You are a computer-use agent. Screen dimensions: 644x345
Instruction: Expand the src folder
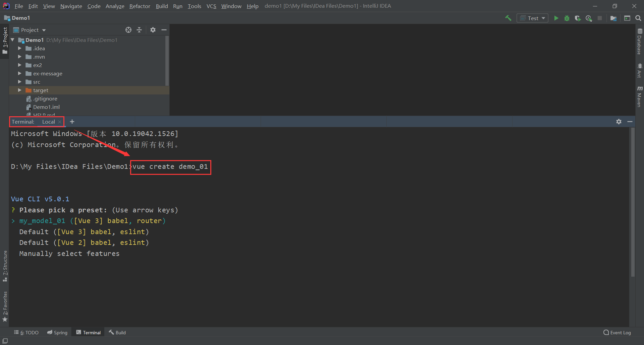19,82
